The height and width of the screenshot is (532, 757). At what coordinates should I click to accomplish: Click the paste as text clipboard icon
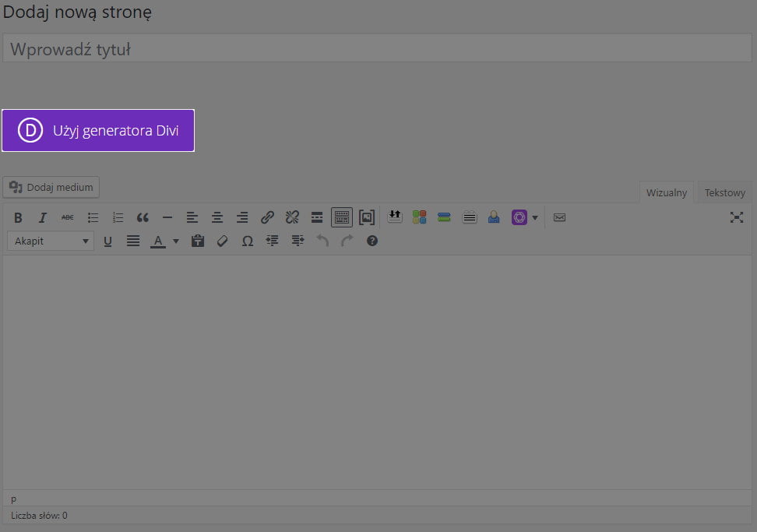click(x=198, y=241)
